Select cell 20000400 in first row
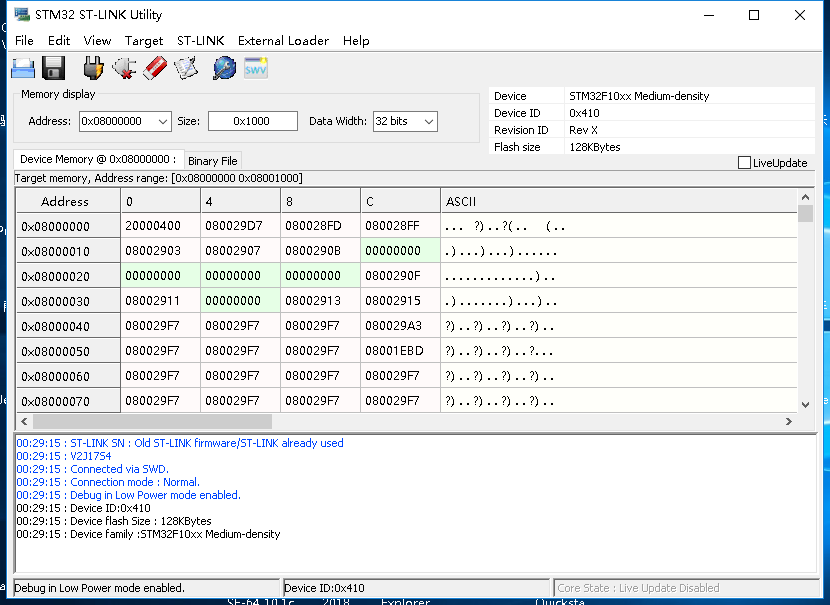The height and width of the screenshot is (605, 830). click(x=160, y=226)
